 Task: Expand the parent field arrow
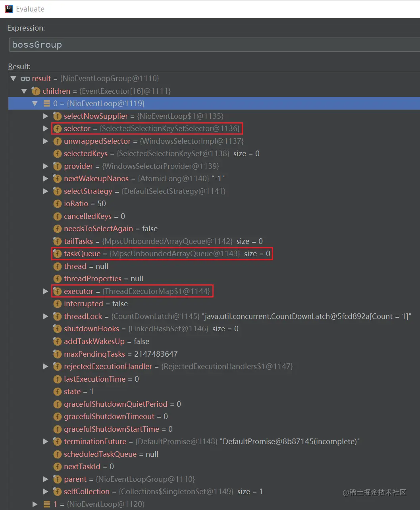[x=46, y=479]
